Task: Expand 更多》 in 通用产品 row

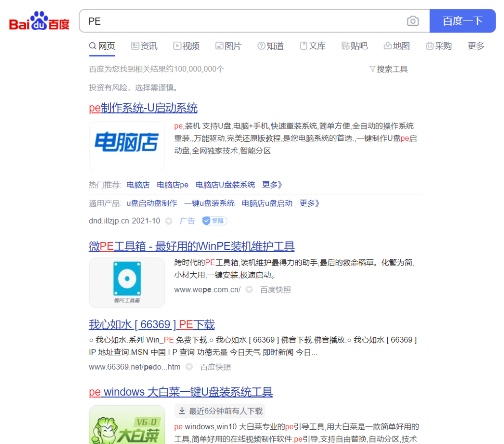Action: tap(309, 203)
